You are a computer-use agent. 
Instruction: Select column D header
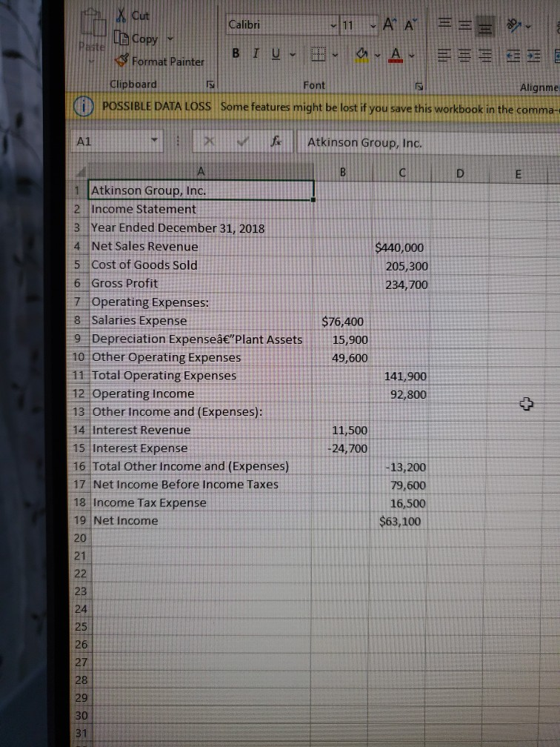(460, 173)
